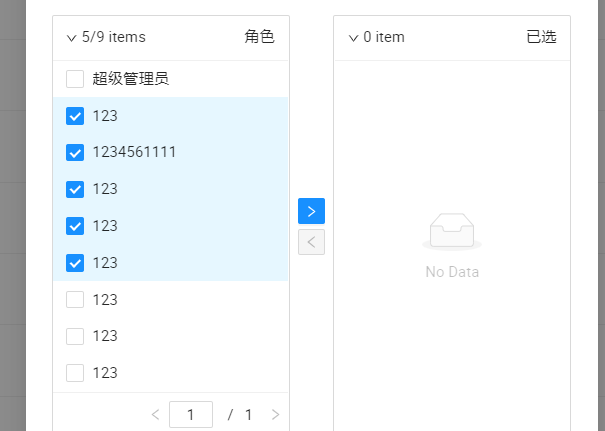Select the 超级管理员 role label
This screenshot has width=605, height=431.
pyautogui.click(x=130, y=79)
